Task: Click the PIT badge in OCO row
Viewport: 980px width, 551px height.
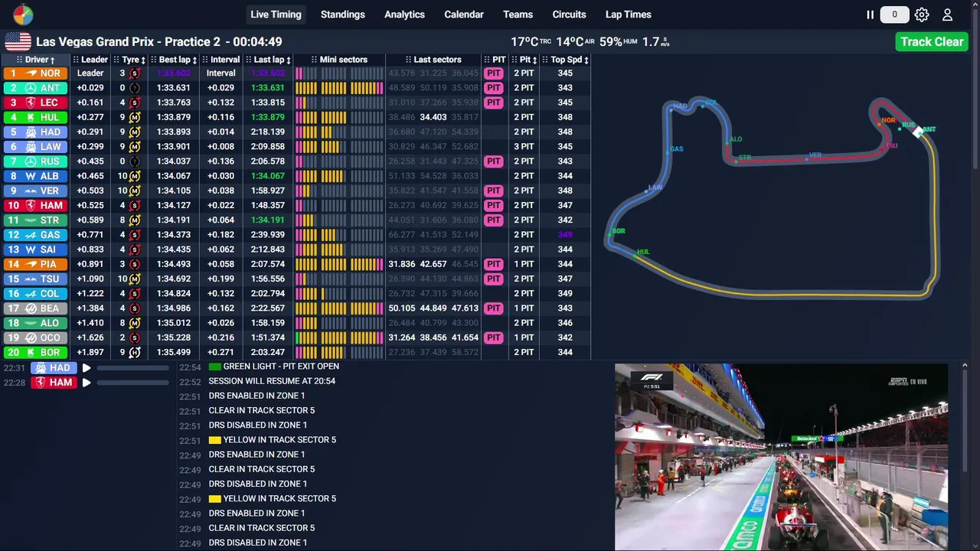Action: pos(494,337)
